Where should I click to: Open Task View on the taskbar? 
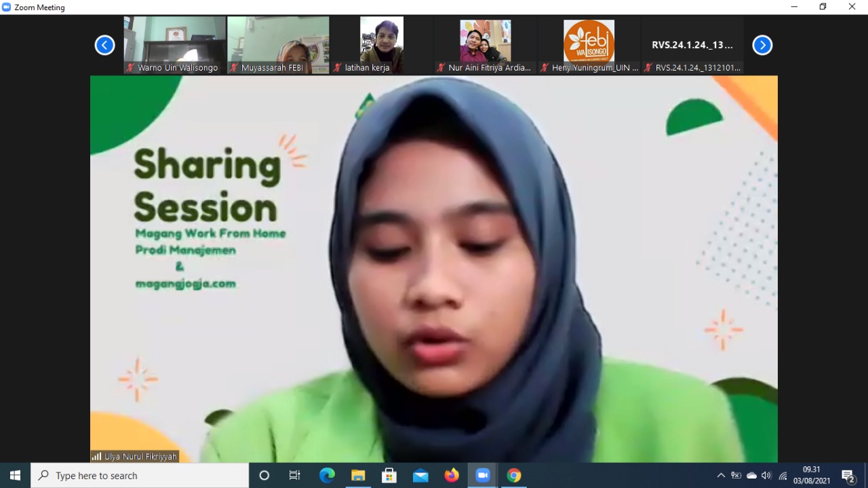[x=295, y=475]
